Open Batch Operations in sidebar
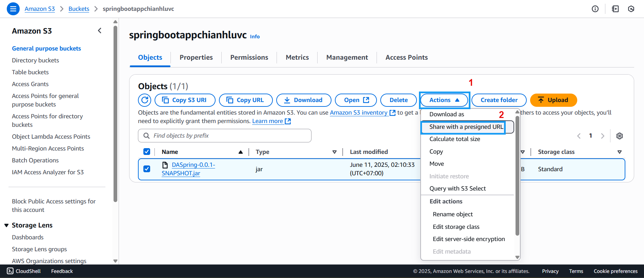644x278 pixels. click(x=35, y=160)
